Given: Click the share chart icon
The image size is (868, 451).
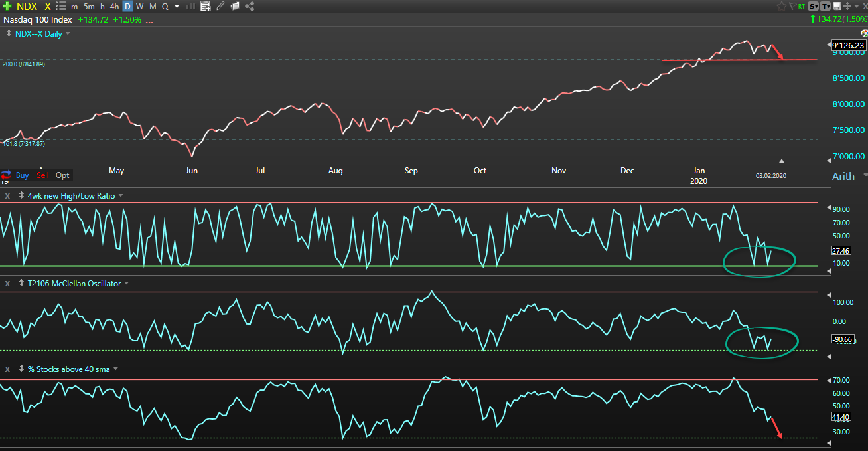Looking at the screenshot, I should pos(250,6).
